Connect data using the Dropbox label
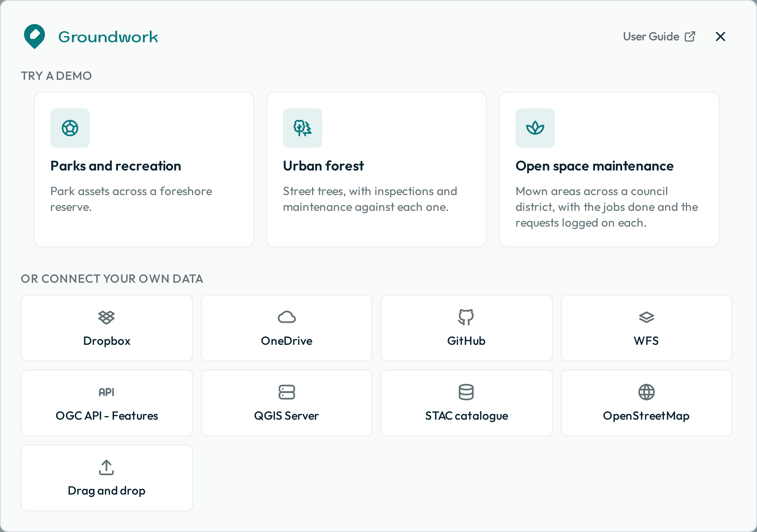Viewport: 757px width, 532px height. tap(107, 341)
